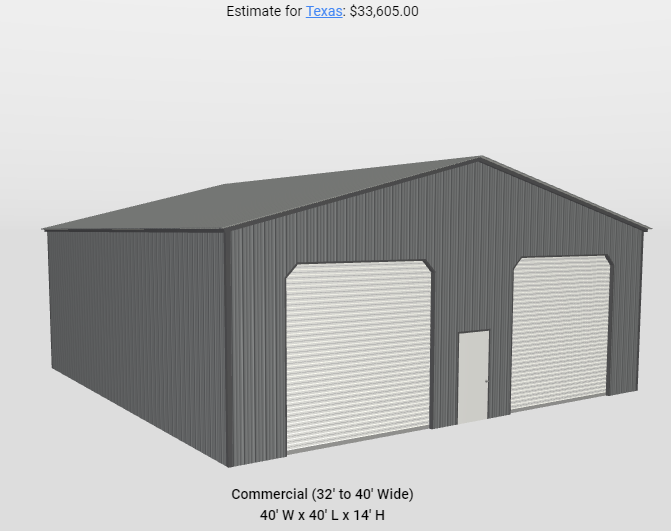Select the building's left side wall
Viewport: 671px width, 531px height.
[135, 330]
